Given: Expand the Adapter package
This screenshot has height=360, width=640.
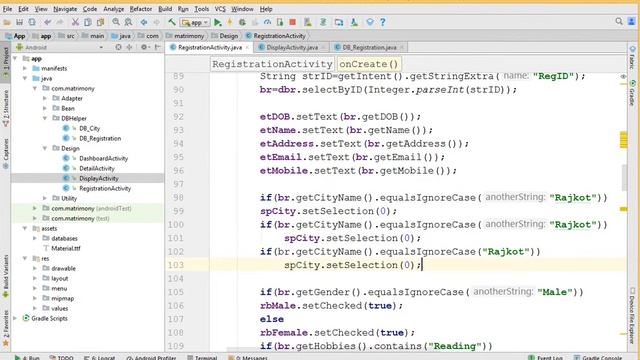Looking at the screenshot, I should click(44, 98).
